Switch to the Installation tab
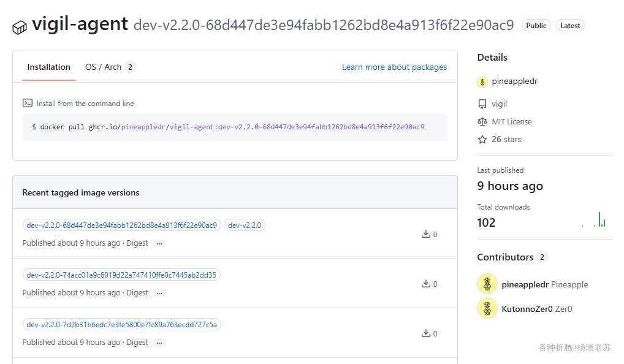Screen dimensions: 624x364 click(x=49, y=67)
